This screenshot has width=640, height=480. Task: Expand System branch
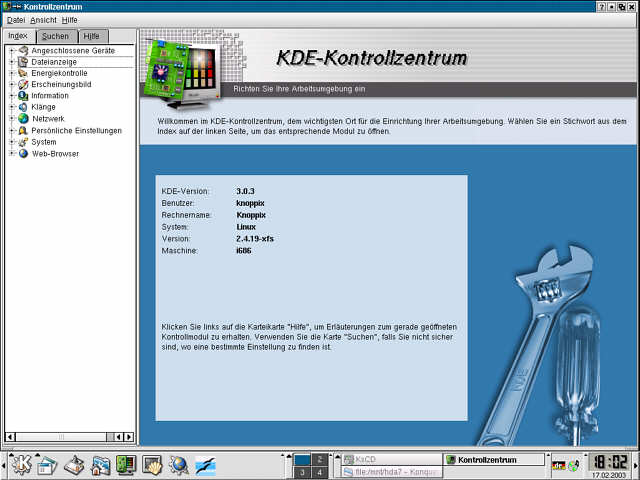[12, 142]
